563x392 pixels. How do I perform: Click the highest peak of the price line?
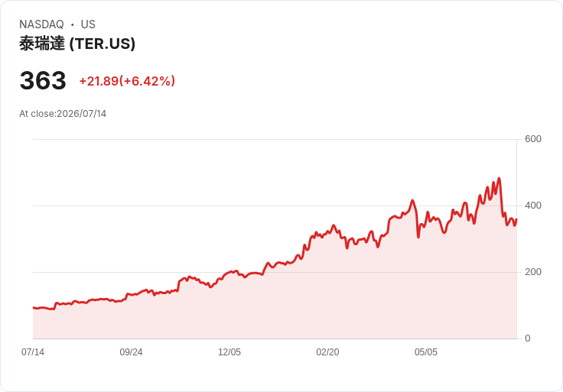tap(499, 178)
